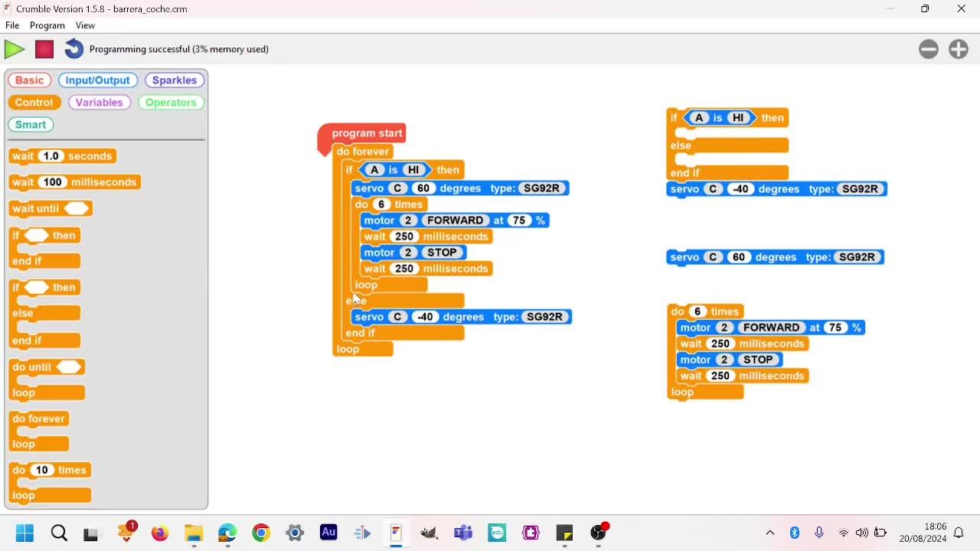Toggle FORWARD in the detached do-6-times loop

[772, 328]
